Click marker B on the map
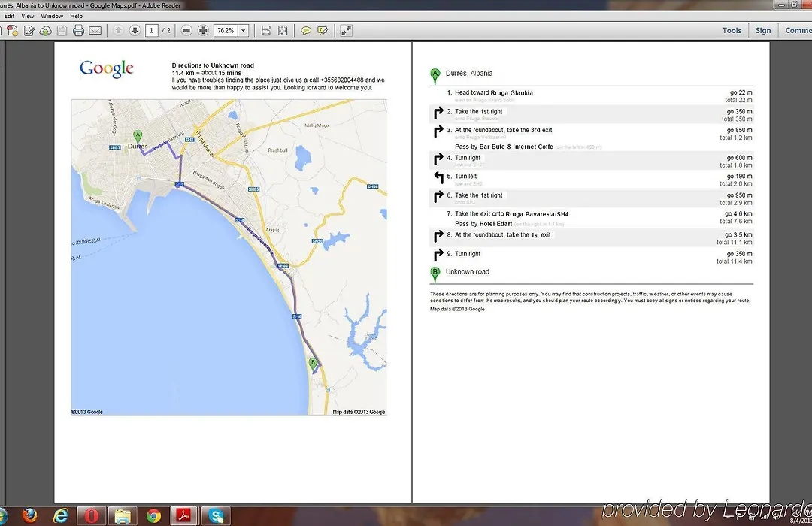 (x=312, y=364)
